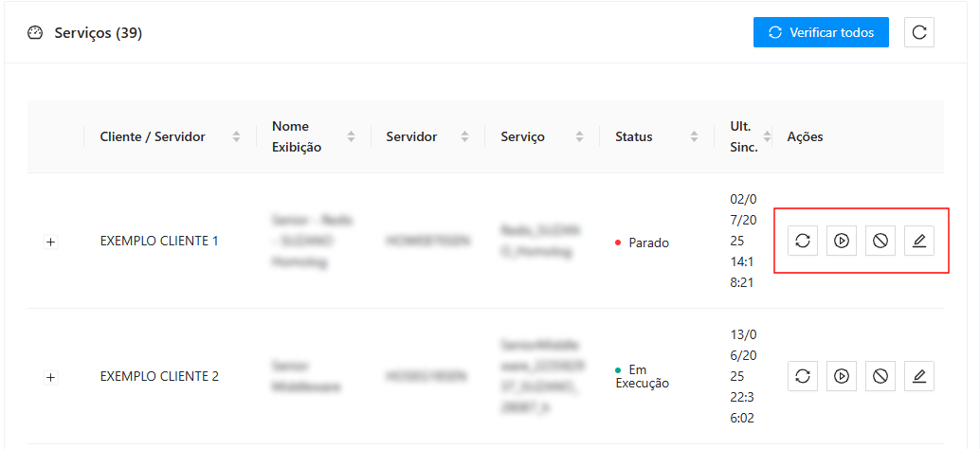980x449 pixels.
Task: Stop the EXEMPLO CLIENTE 2 service
Action: click(x=880, y=376)
